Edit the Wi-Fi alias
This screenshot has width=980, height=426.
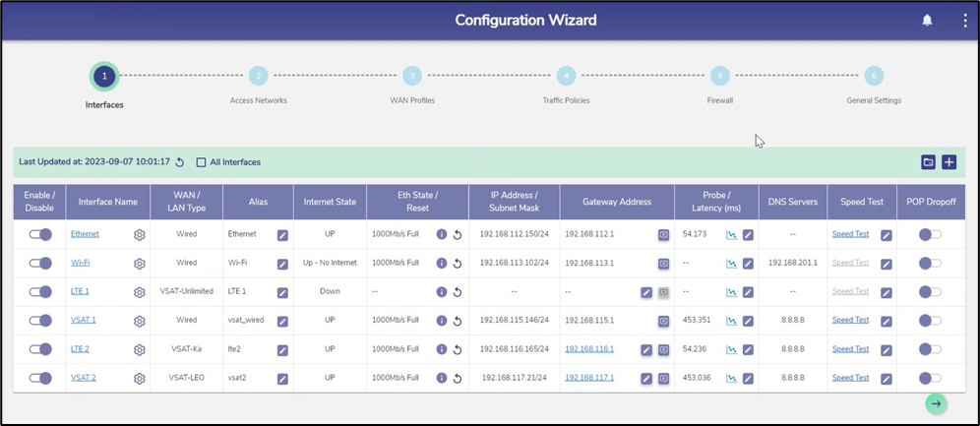(x=282, y=264)
